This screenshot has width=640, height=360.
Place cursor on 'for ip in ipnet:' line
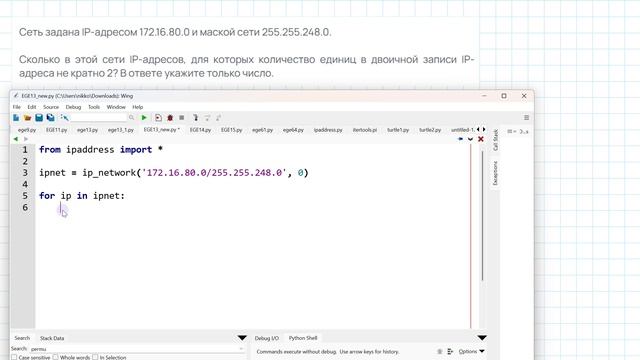pos(82,196)
